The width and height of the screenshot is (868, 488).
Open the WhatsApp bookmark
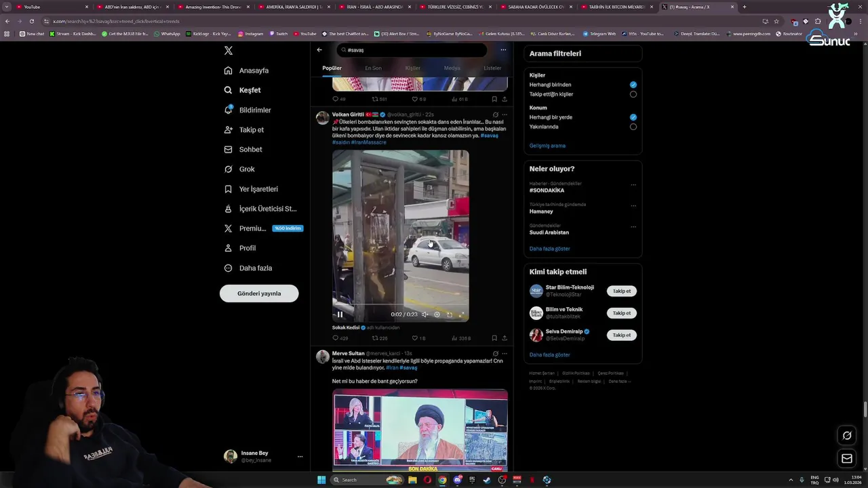(x=167, y=33)
